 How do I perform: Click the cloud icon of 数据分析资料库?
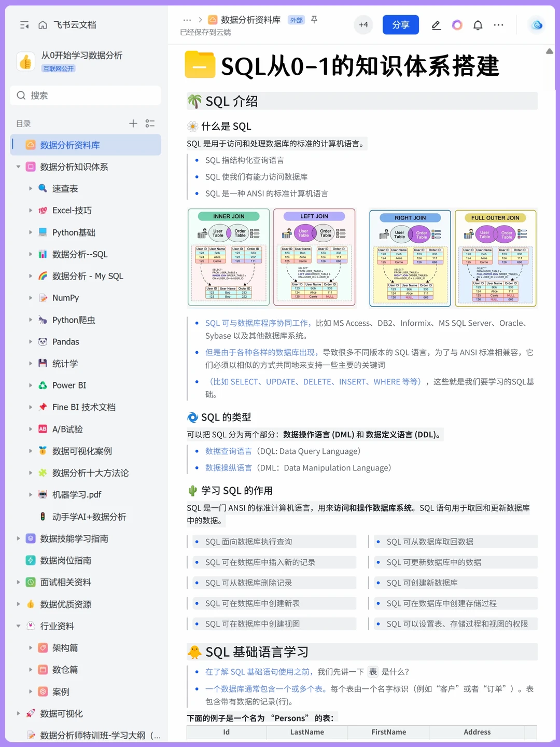pyautogui.click(x=30, y=145)
